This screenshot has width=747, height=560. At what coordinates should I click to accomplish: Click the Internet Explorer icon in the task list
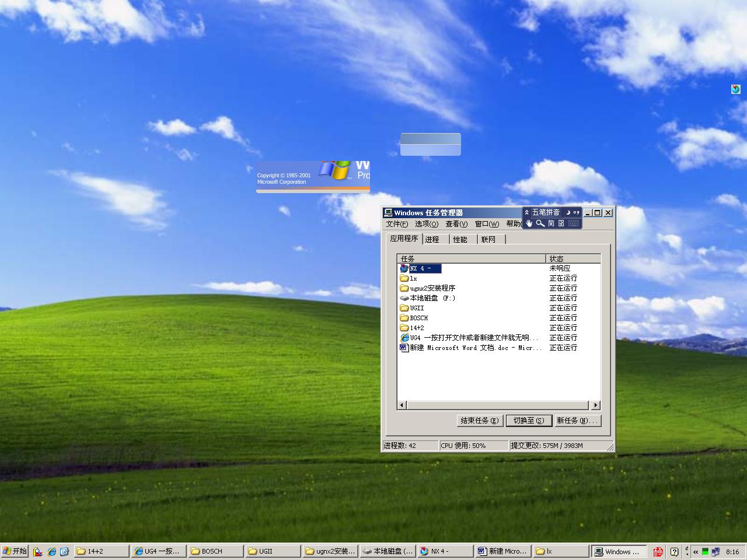pyautogui.click(x=404, y=338)
